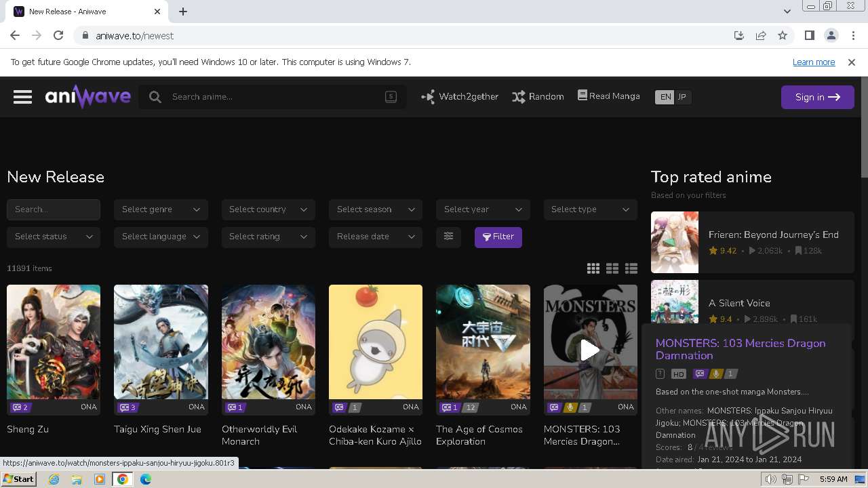The height and width of the screenshot is (488, 868).
Task: Open The Age of Cosmos Exploration poster
Action: tap(483, 342)
